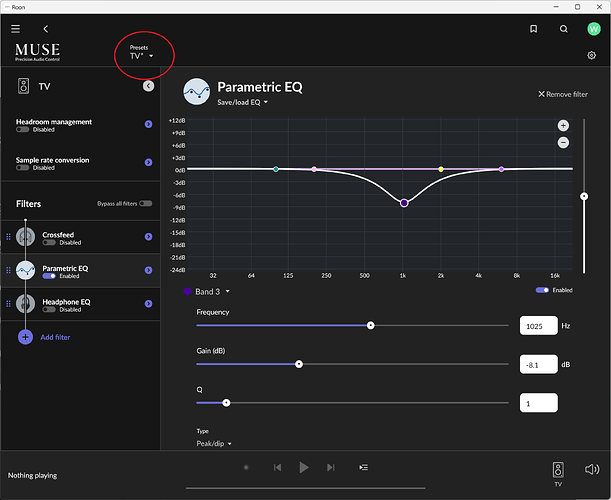Select the yellow band point near 2k
The image size is (611, 500).
[441, 169]
